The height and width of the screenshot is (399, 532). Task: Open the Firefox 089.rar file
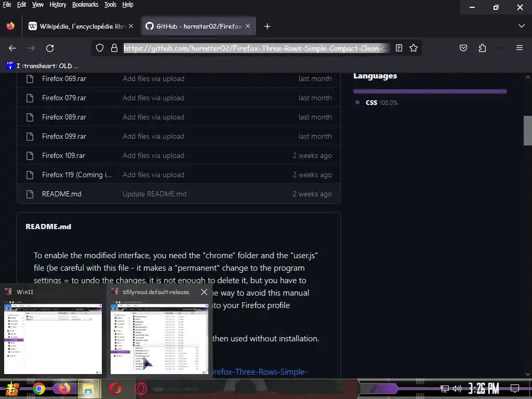click(64, 117)
